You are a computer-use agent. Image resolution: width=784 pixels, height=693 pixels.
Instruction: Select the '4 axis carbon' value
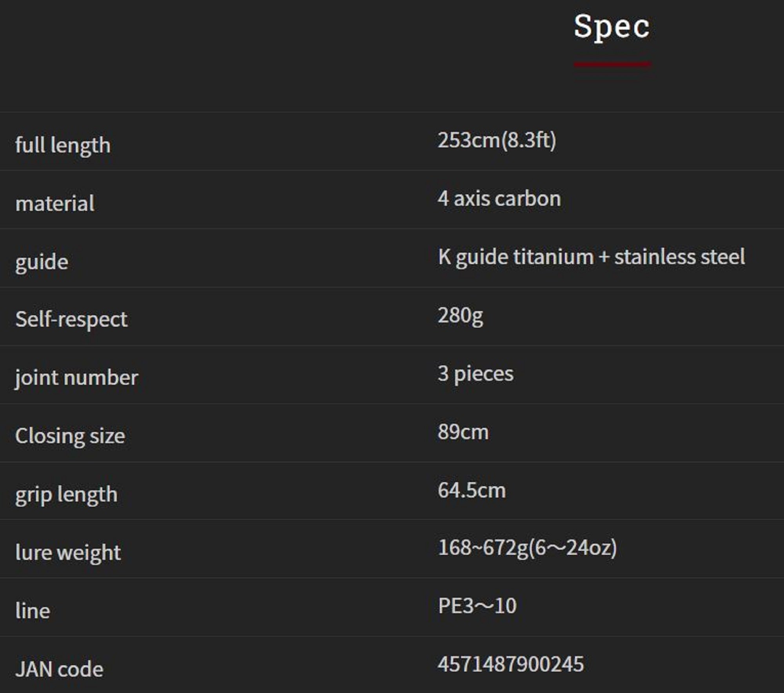pyautogui.click(x=499, y=199)
